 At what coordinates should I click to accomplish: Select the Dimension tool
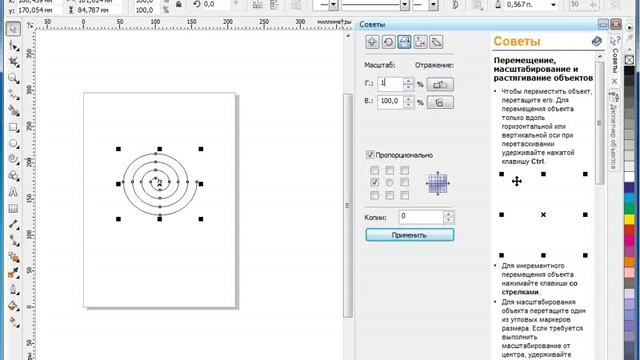coord(13,224)
